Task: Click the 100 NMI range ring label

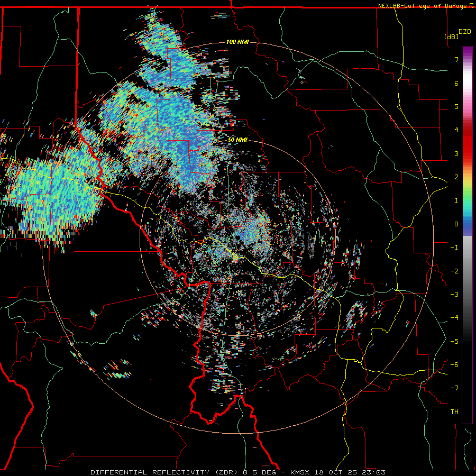Action: 237,42
